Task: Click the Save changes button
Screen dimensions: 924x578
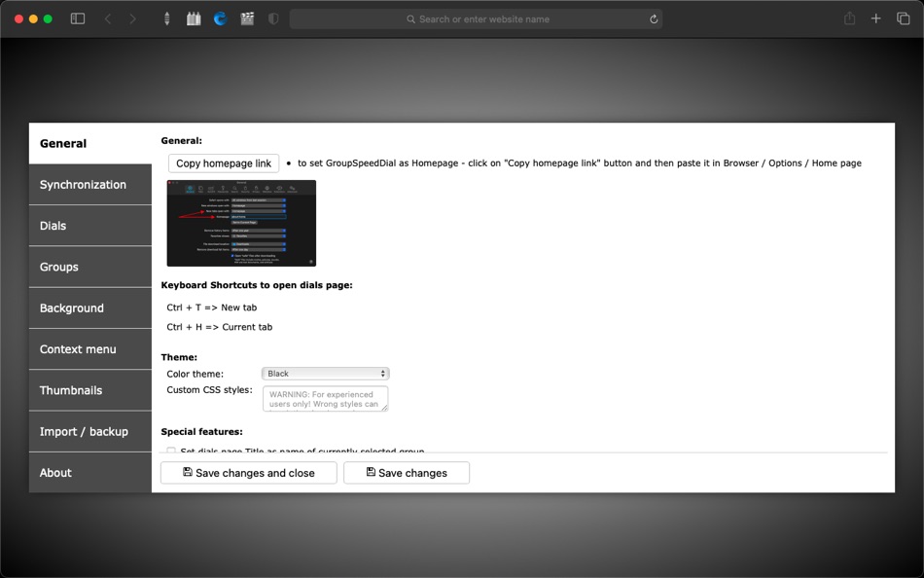Action: pyautogui.click(x=407, y=473)
